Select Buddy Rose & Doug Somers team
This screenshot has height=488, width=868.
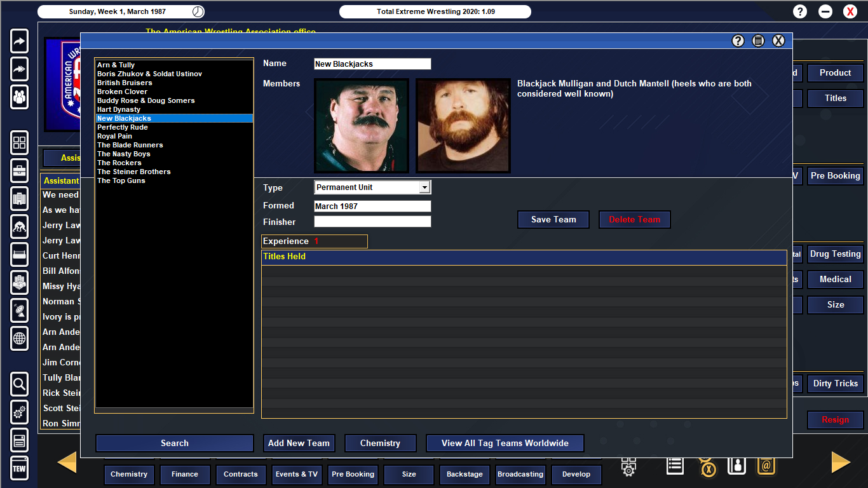tap(174, 100)
